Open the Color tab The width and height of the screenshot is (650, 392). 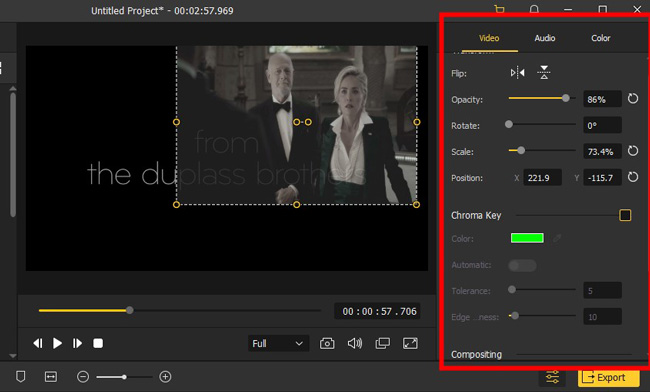[x=601, y=38]
